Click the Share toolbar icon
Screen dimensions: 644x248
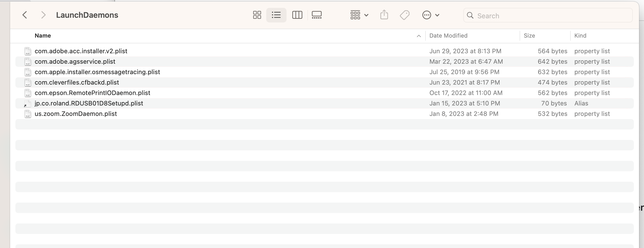pos(384,15)
